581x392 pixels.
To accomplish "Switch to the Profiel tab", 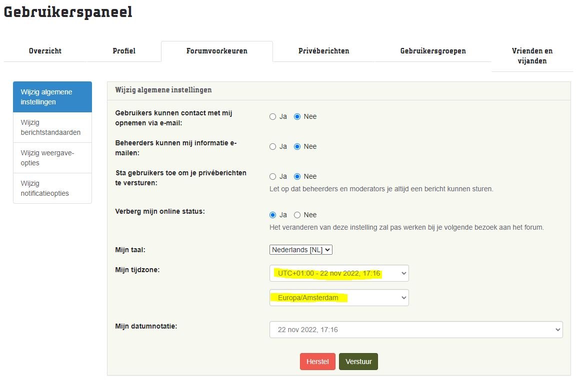I will [x=124, y=51].
